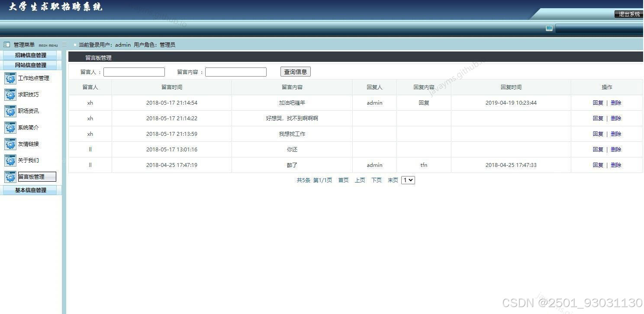Collapse the 网站信息管理 menu section
Image resolution: width=644 pixels, height=314 pixels.
31,65
